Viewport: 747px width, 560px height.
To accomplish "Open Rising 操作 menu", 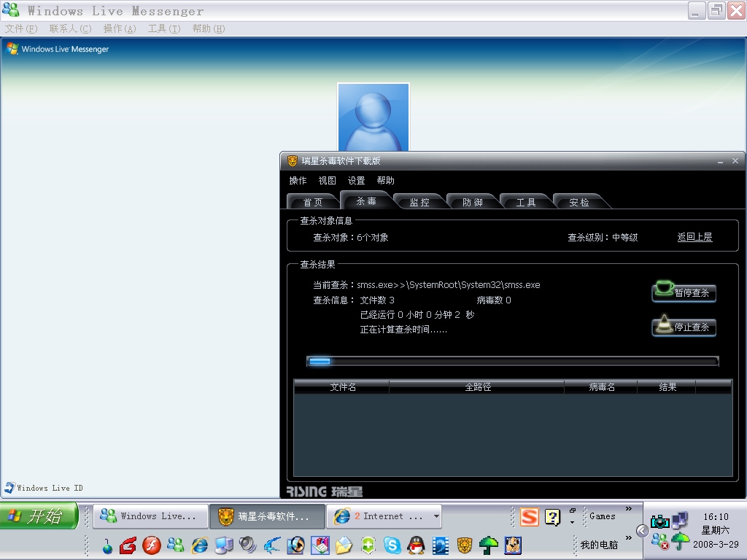I will (x=298, y=181).
